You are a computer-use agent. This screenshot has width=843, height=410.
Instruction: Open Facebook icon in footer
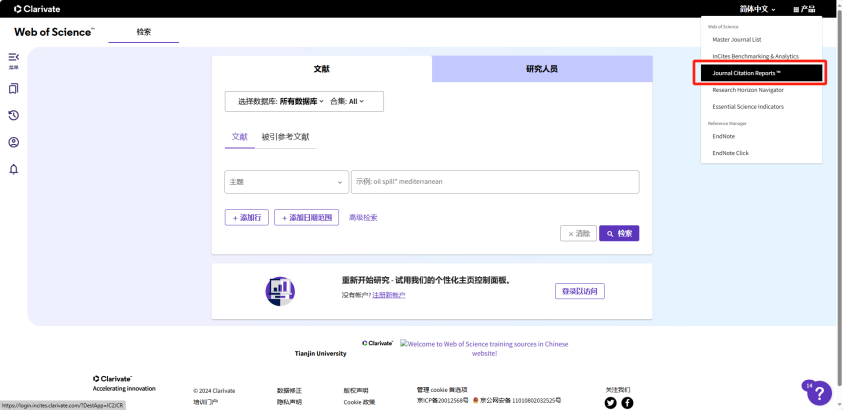point(627,402)
